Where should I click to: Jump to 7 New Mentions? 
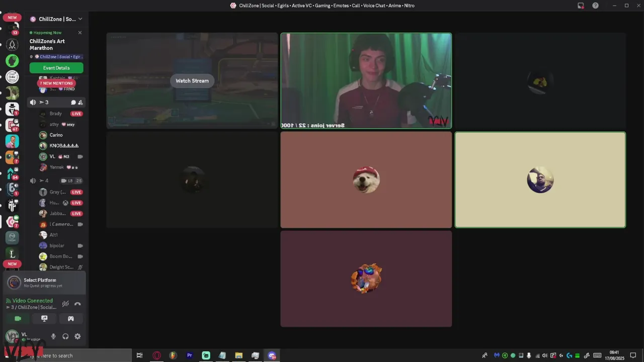point(56,83)
